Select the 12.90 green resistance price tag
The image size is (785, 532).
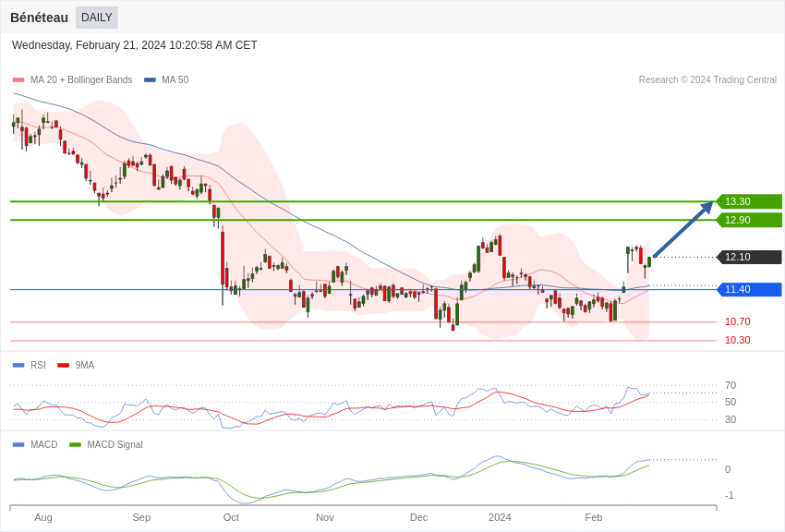click(x=749, y=220)
